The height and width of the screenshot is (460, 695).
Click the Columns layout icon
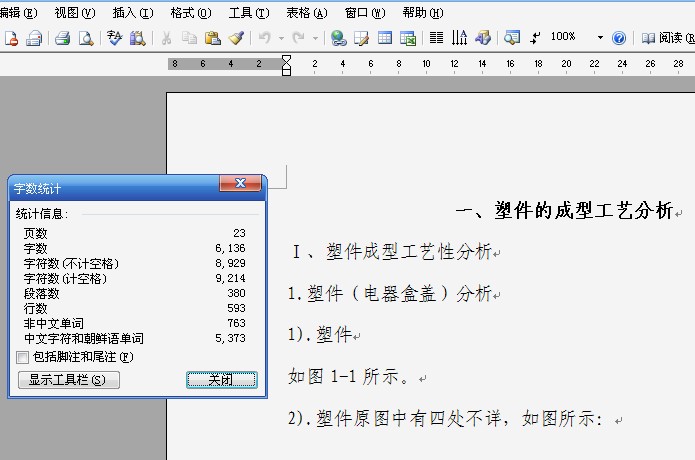[x=437, y=38]
